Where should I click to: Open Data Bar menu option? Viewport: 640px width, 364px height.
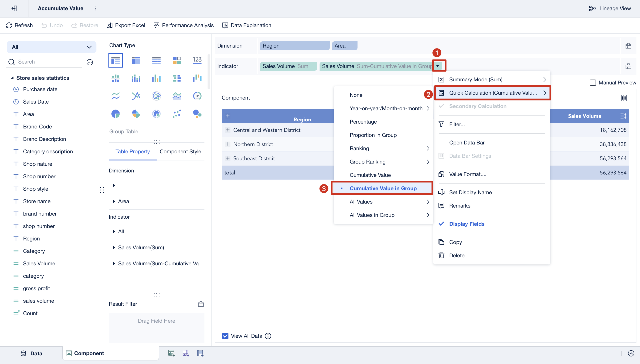(x=467, y=142)
